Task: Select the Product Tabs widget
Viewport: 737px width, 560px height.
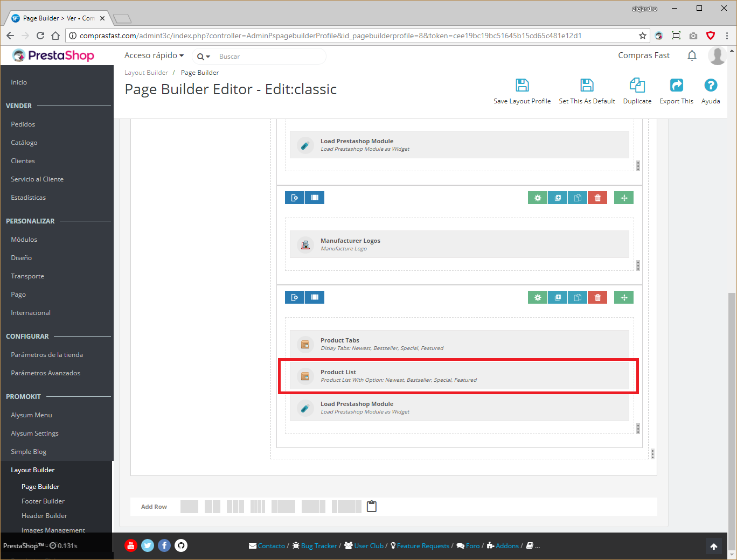Action: click(x=460, y=344)
